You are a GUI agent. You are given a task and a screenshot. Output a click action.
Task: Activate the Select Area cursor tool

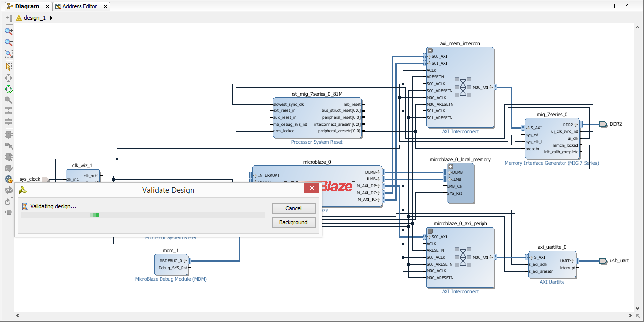(8, 66)
